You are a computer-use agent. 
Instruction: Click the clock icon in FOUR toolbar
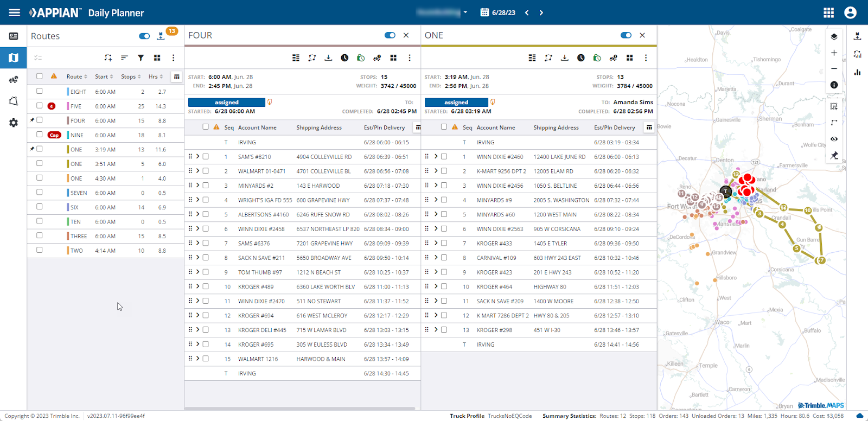tap(344, 58)
